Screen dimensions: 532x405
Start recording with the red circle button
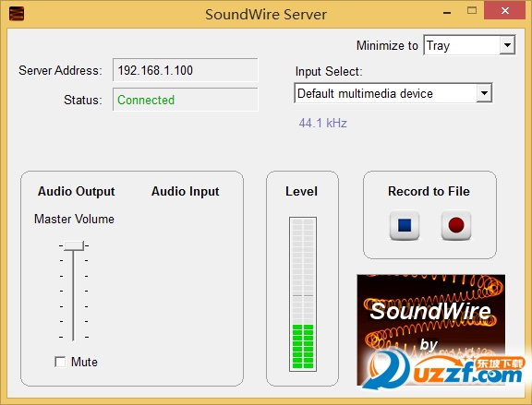pyautogui.click(x=456, y=225)
